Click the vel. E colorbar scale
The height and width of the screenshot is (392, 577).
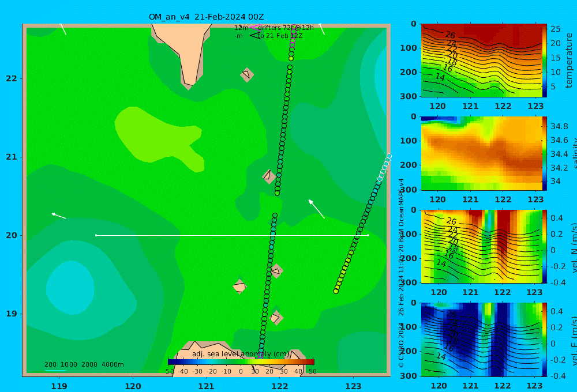tap(545, 340)
